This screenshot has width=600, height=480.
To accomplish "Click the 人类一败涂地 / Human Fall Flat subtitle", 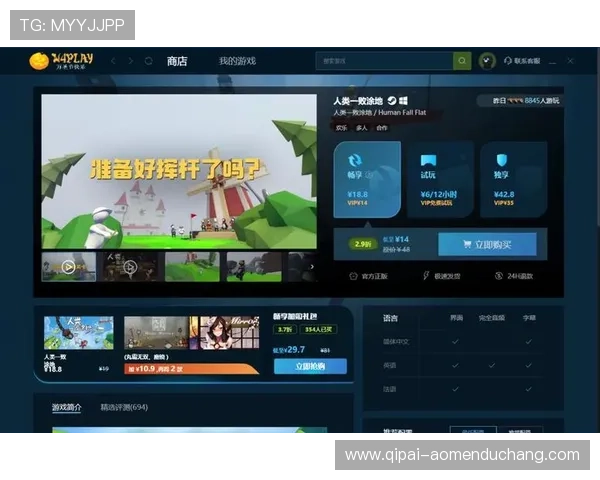I will (379, 113).
